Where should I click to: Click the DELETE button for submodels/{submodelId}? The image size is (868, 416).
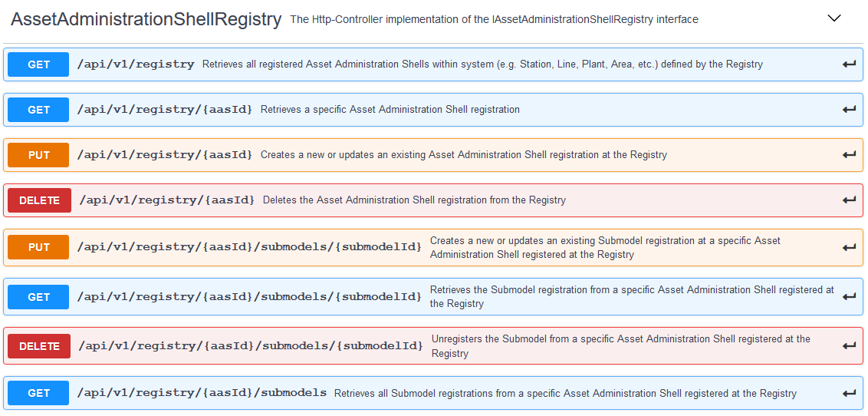[39, 346]
